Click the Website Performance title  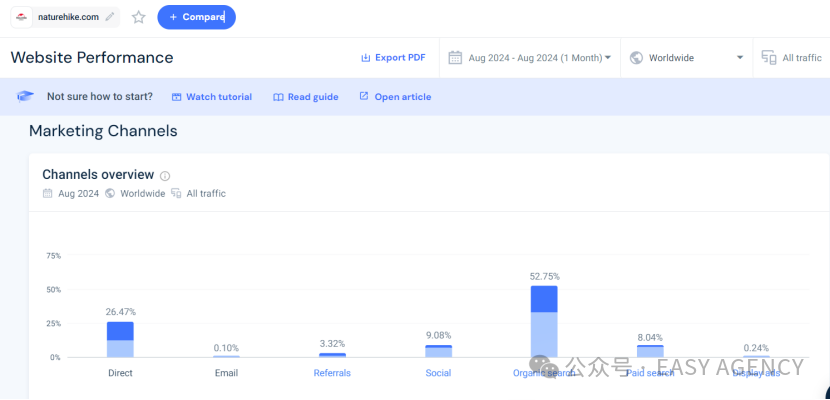[x=92, y=57]
